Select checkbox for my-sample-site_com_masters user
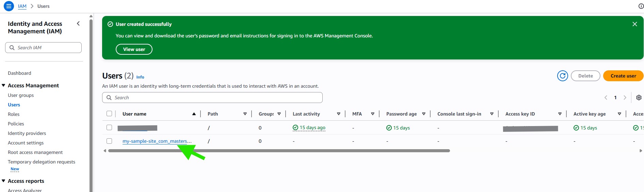This screenshot has width=644, height=192. (109, 141)
